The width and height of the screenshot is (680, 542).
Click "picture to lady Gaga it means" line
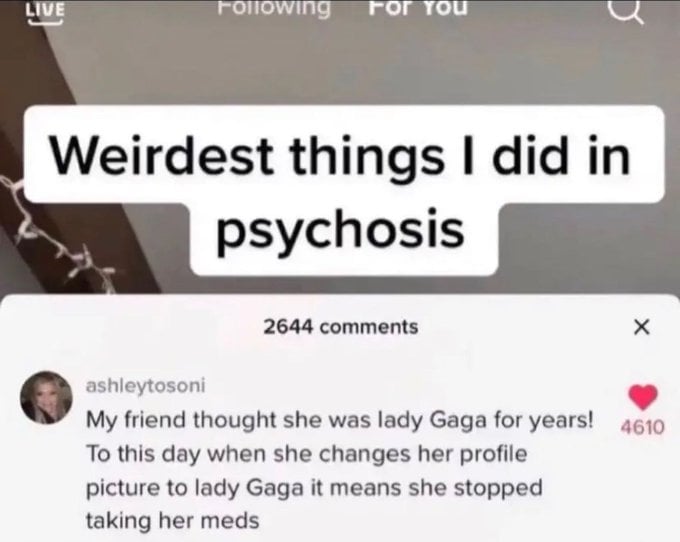(x=314, y=488)
